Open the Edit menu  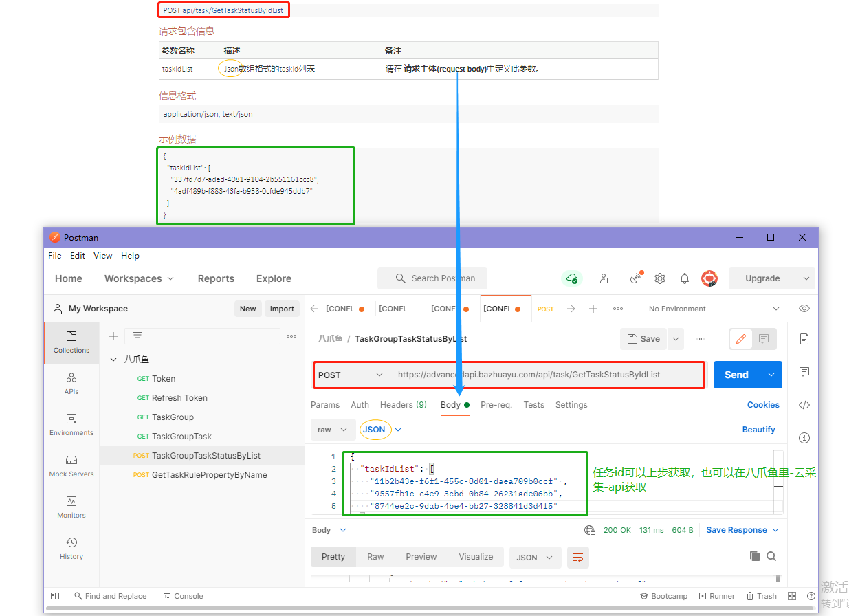[x=78, y=255]
